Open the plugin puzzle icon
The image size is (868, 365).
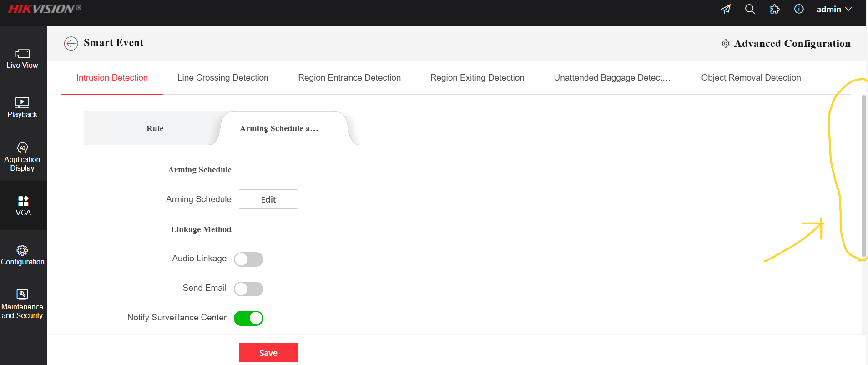point(774,9)
